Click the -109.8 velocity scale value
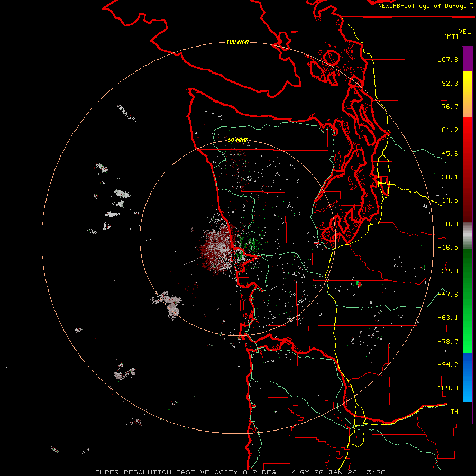Screen dimensions: 476x476 tap(446, 388)
